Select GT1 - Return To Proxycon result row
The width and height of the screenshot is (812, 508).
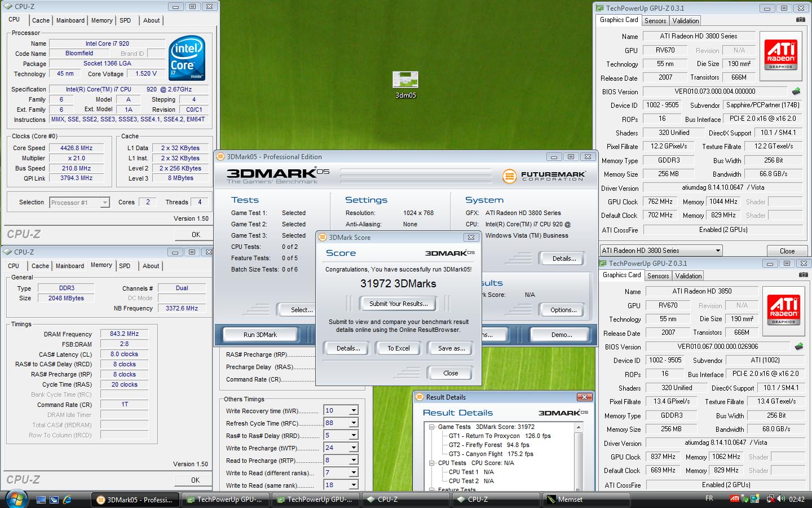500,436
